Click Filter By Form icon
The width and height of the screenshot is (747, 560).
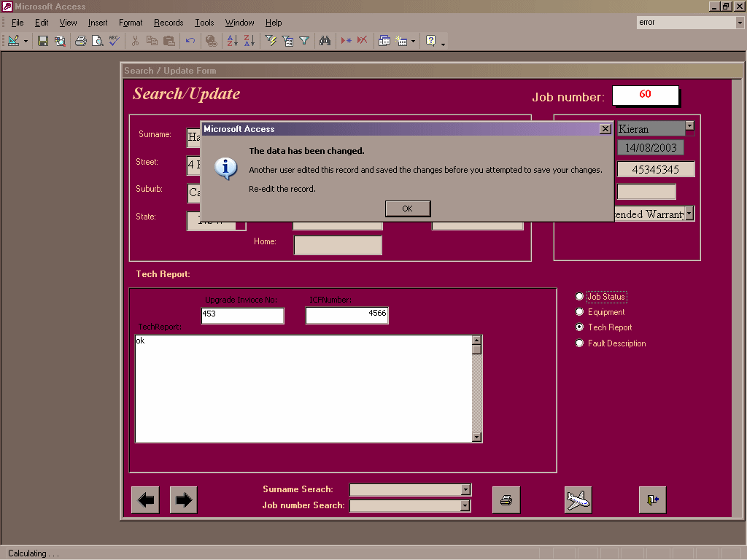pyautogui.click(x=287, y=41)
